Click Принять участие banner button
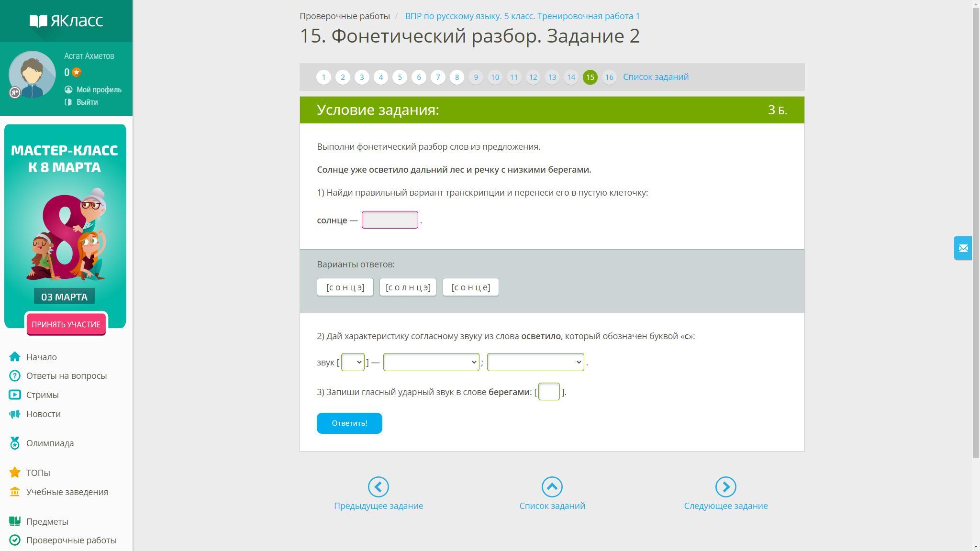 (x=66, y=324)
